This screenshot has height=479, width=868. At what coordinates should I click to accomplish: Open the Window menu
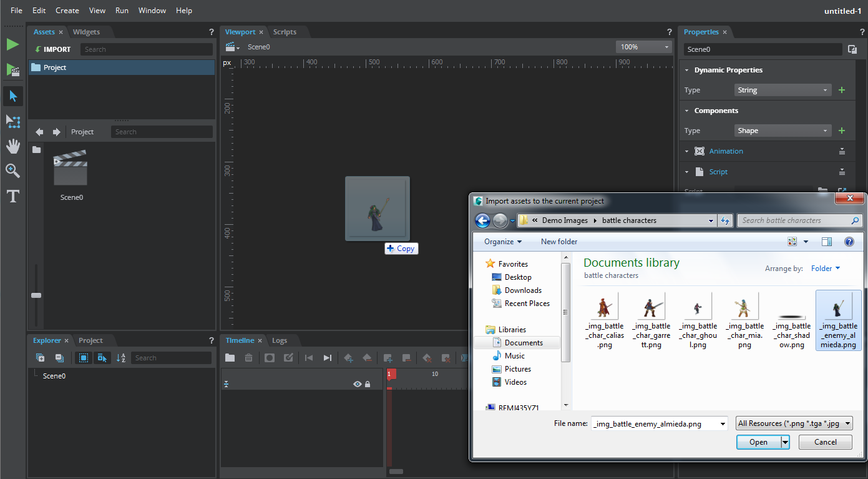152,11
